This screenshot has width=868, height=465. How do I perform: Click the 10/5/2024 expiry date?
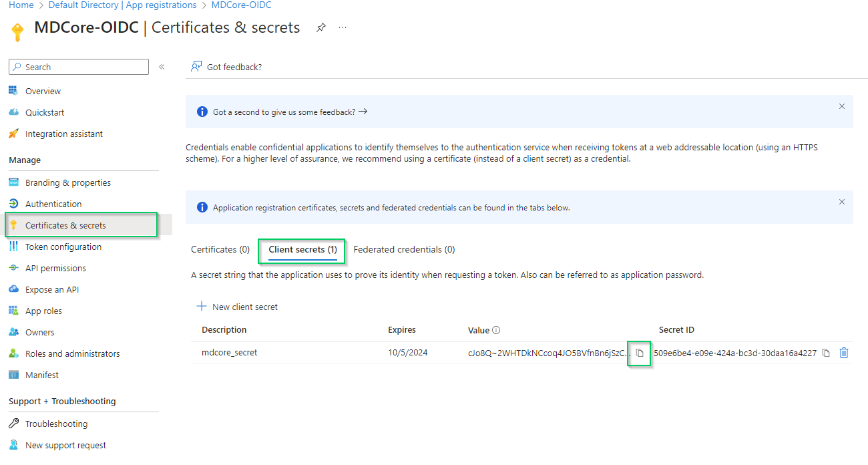pyautogui.click(x=407, y=352)
